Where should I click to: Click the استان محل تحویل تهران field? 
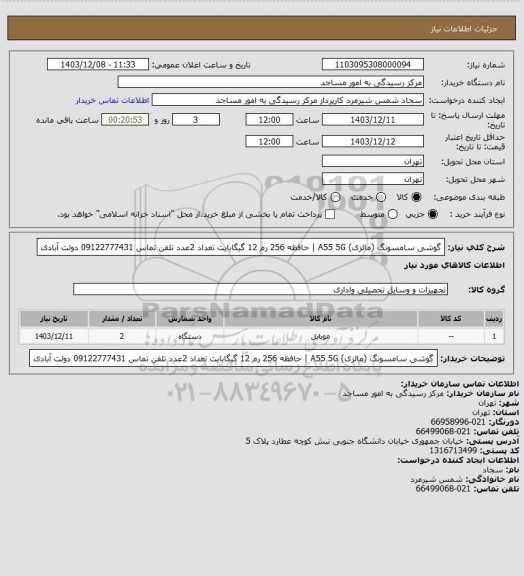point(373,161)
